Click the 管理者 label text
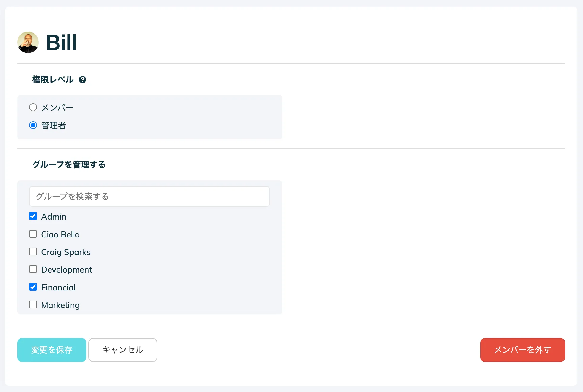The image size is (583, 392). (54, 125)
